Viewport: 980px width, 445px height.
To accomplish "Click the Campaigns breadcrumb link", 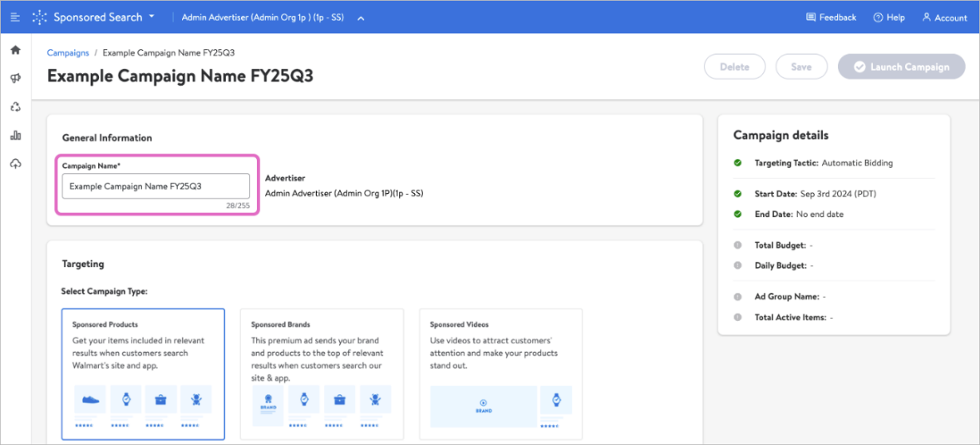I will point(68,52).
